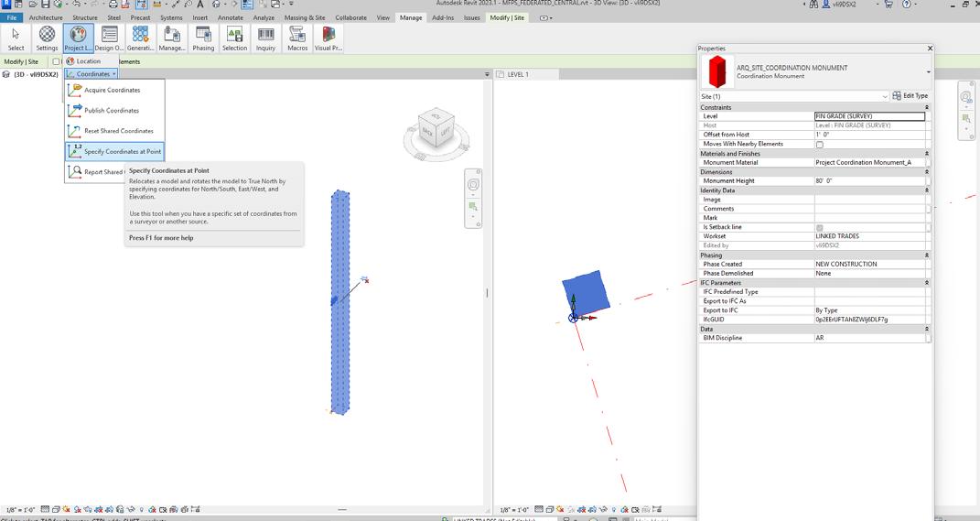Click zoom region icon on 3D navigation bar
The width and height of the screenshot is (980, 521).
pyautogui.click(x=473, y=206)
